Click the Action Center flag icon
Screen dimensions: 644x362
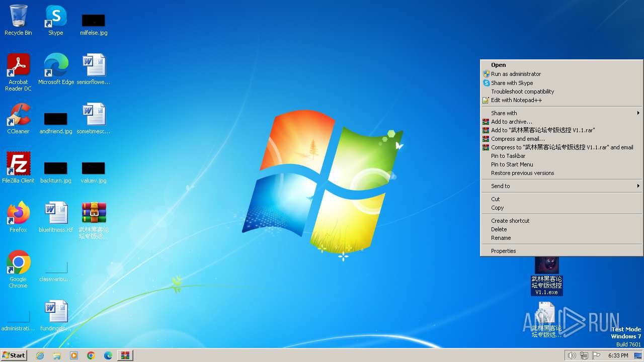(596, 355)
